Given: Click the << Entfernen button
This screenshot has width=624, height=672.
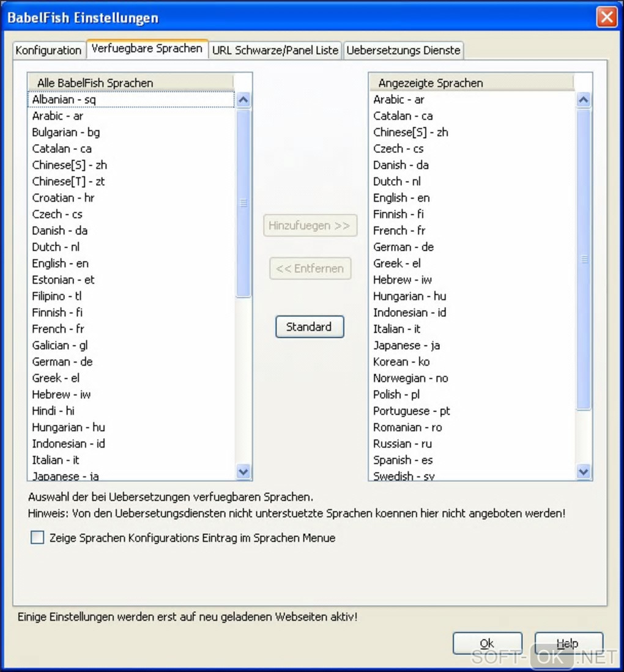Looking at the screenshot, I should (x=310, y=268).
